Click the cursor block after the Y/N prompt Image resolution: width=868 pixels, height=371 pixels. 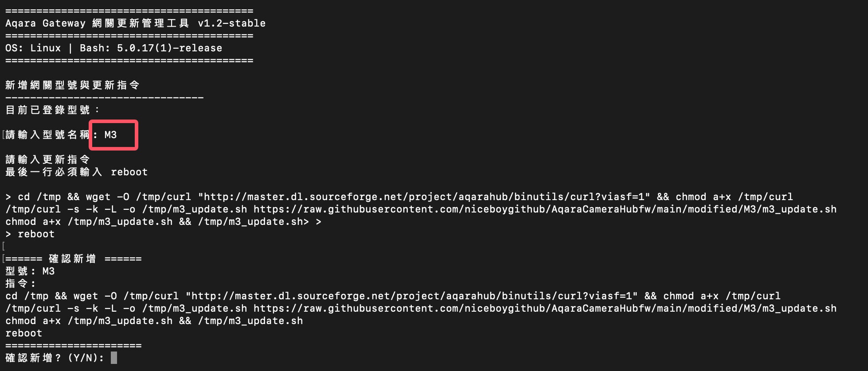114,358
